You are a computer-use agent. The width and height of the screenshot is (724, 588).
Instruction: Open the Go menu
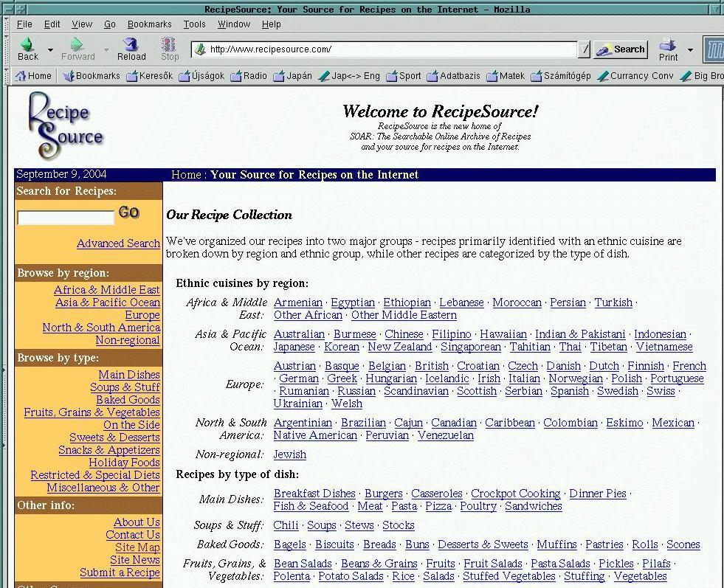click(x=110, y=24)
